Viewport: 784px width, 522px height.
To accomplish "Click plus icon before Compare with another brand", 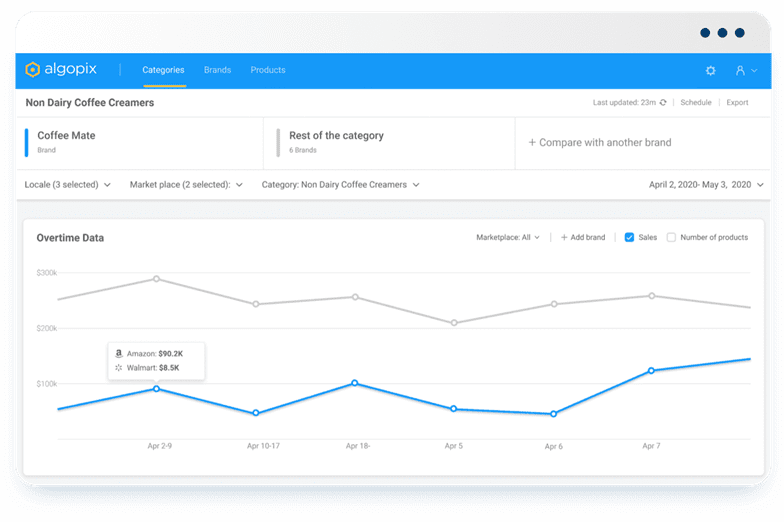I will click(x=532, y=142).
